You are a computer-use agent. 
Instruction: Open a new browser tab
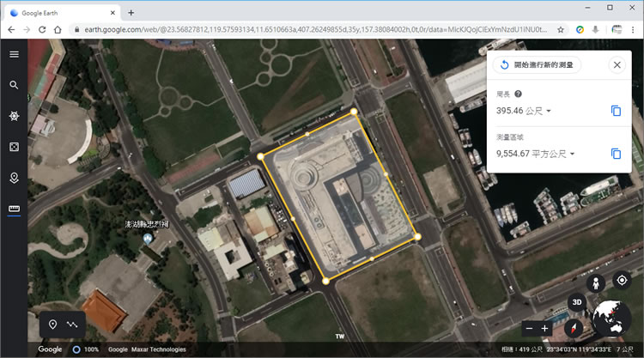131,13
